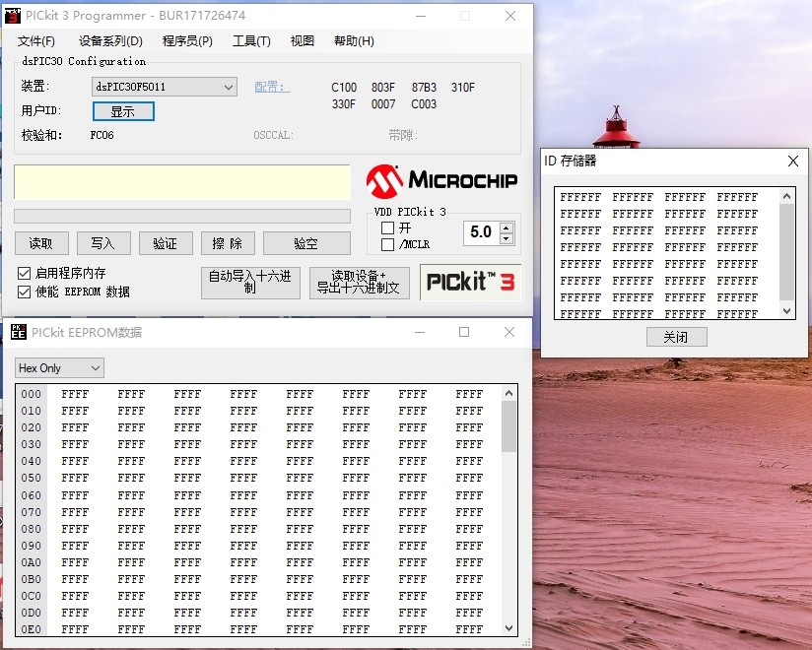The image size is (812, 650).
Task: Minimize the PICkit 3 Programmer window
Action: pos(421,16)
